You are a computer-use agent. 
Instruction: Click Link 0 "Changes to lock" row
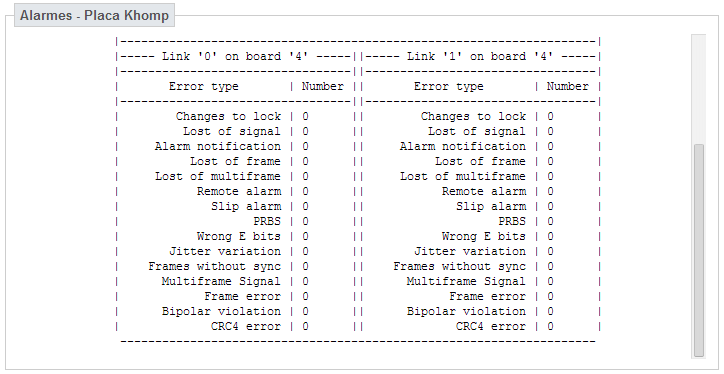pos(235,116)
